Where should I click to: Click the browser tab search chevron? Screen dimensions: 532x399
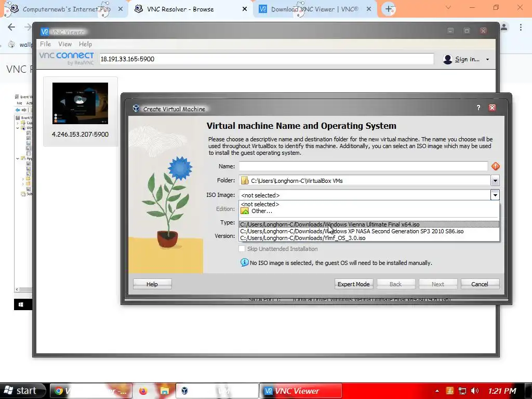[x=448, y=7]
